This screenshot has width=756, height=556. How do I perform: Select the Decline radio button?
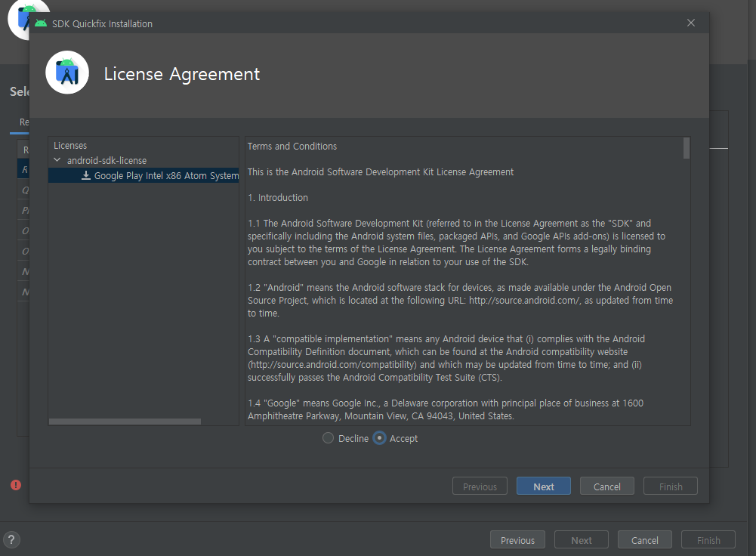[328, 438]
